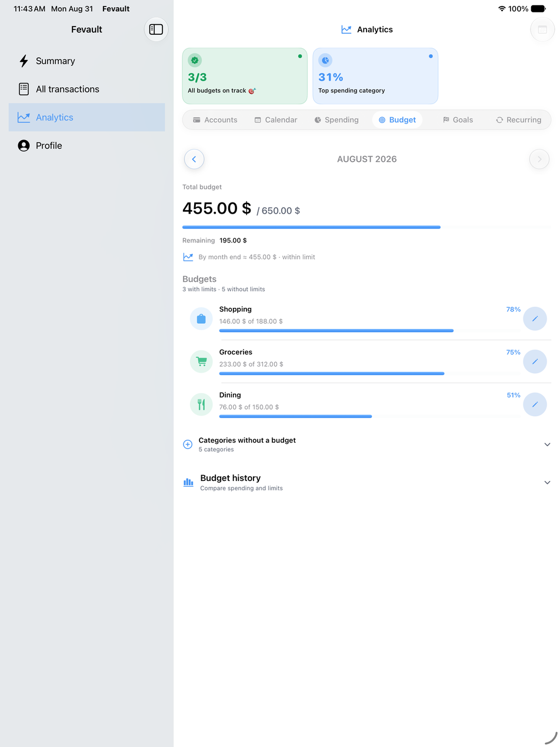The image size is (560, 747).
Task: Click the total budget progress bar
Action: pos(366,227)
